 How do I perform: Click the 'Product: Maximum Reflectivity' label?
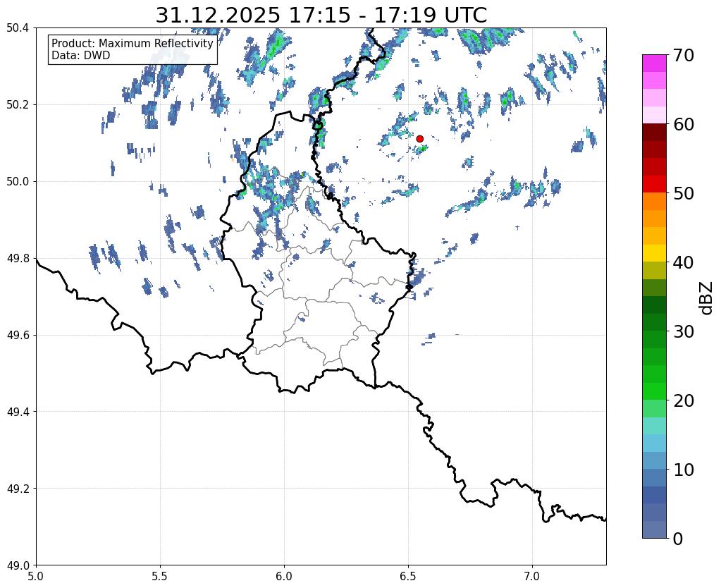(x=133, y=43)
